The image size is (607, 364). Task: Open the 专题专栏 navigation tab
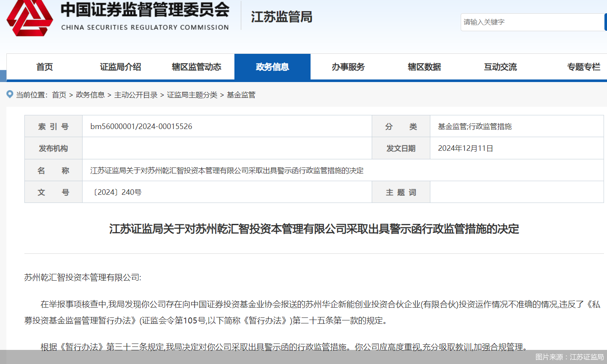pos(583,67)
